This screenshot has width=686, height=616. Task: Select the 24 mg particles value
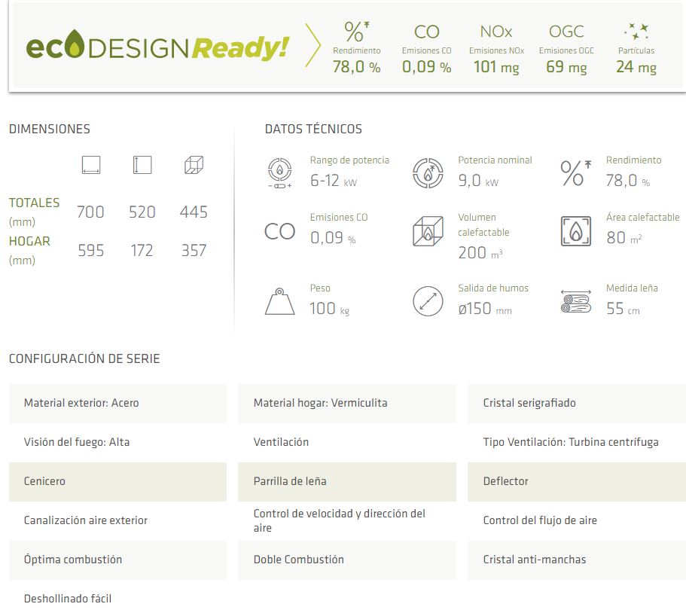636,67
